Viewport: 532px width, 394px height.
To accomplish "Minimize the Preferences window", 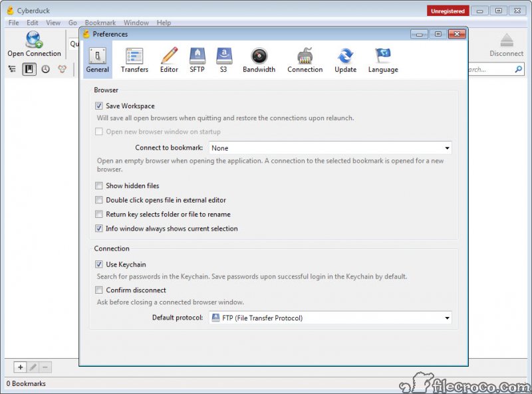I will coord(420,34).
